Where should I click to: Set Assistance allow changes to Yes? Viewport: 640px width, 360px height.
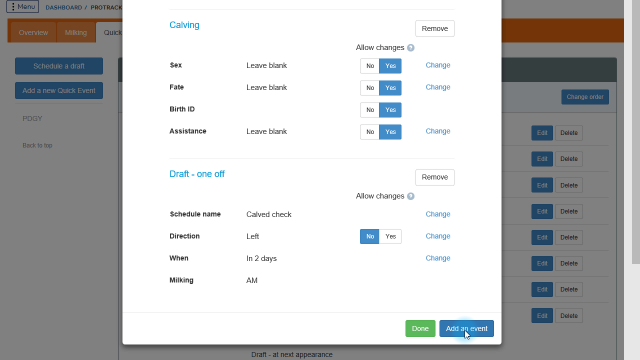pos(391,132)
